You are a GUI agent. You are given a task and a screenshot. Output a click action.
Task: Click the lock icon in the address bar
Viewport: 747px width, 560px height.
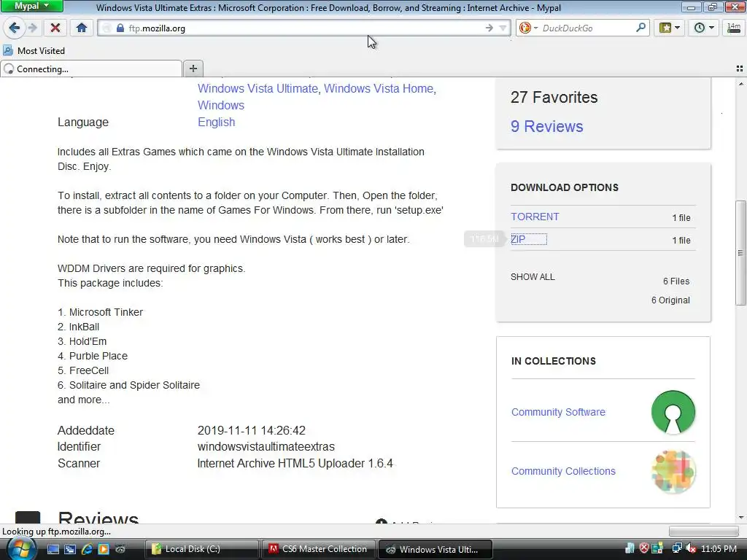pyautogui.click(x=120, y=28)
